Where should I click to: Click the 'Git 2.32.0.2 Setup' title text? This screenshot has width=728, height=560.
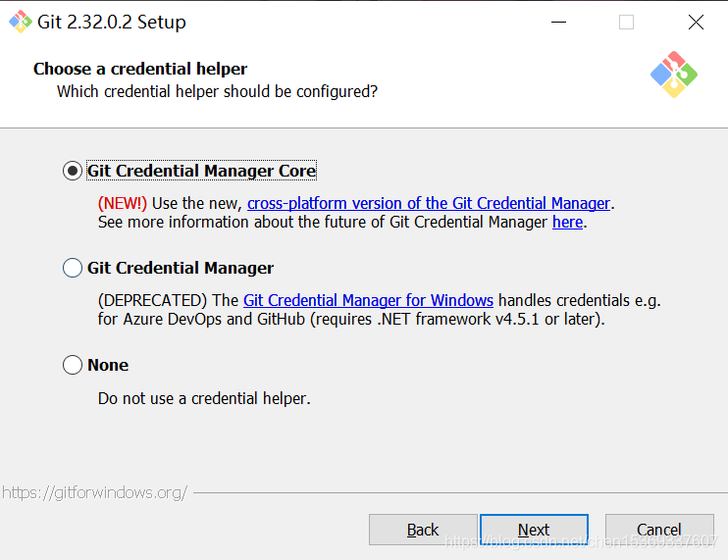(x=111, y=22)
